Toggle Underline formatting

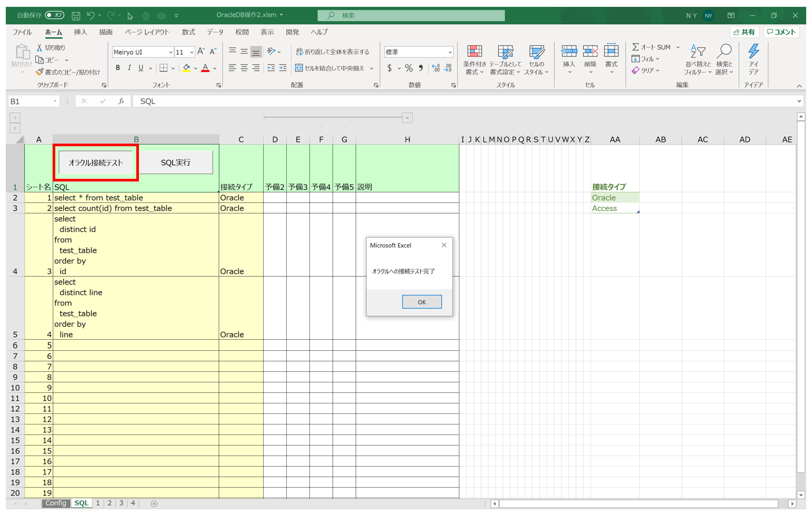pyautogui.click(x=141, y=68)
